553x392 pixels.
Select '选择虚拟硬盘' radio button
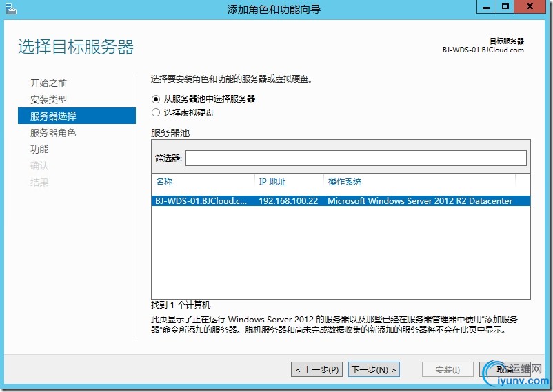[156, 113]
